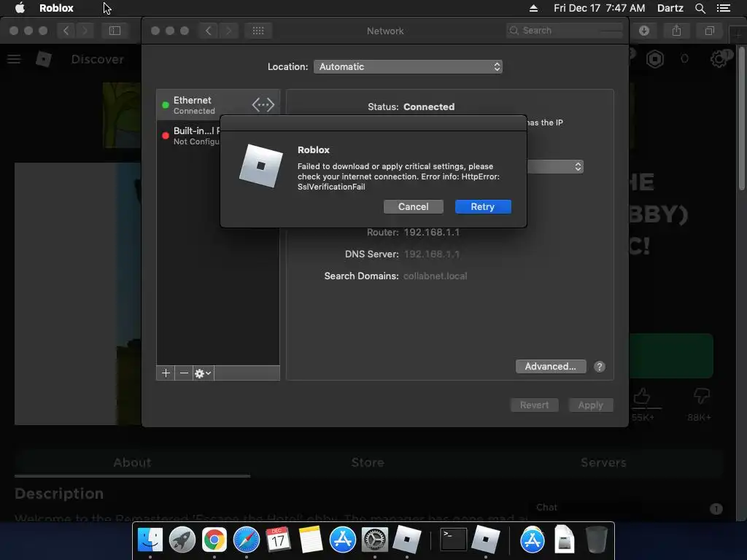Open Calendar from the Dock
The height and width of the screenshot is (560, 747).
click(278, 540)
